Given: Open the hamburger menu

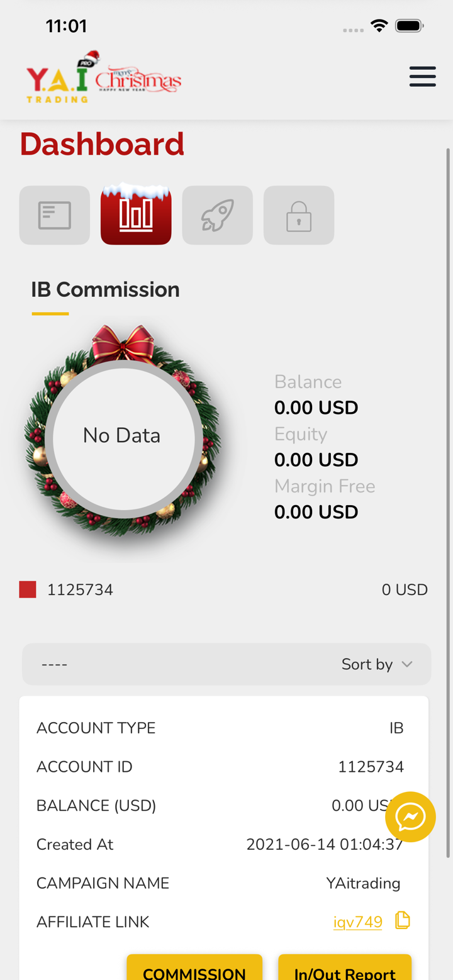Looking at the screenshot, I should click(x=422, y=76).
